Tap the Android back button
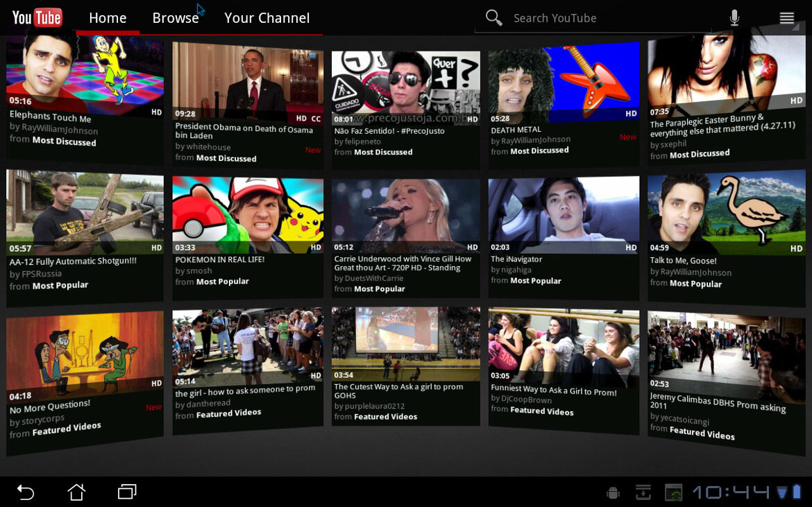 click(26, 492)
